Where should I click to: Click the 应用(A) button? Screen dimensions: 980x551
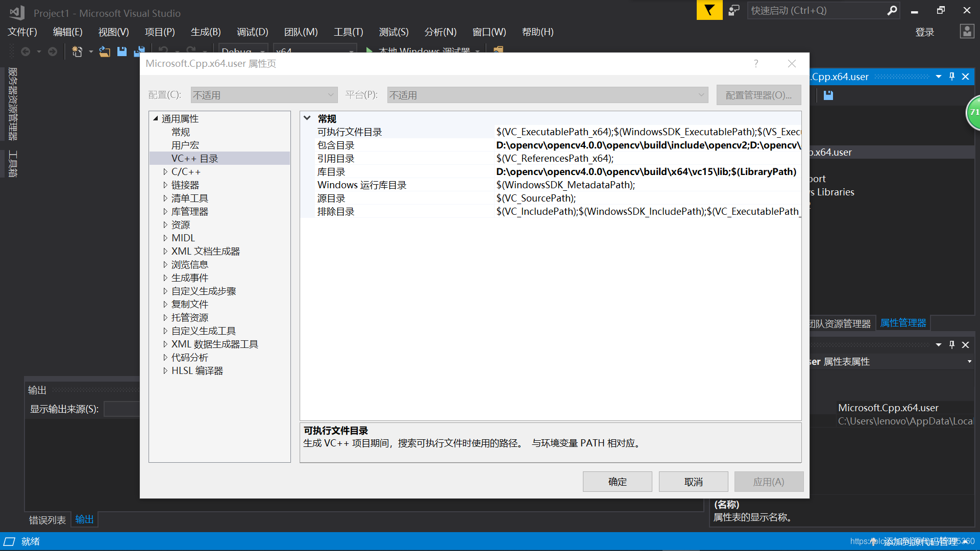pos(769,482)
